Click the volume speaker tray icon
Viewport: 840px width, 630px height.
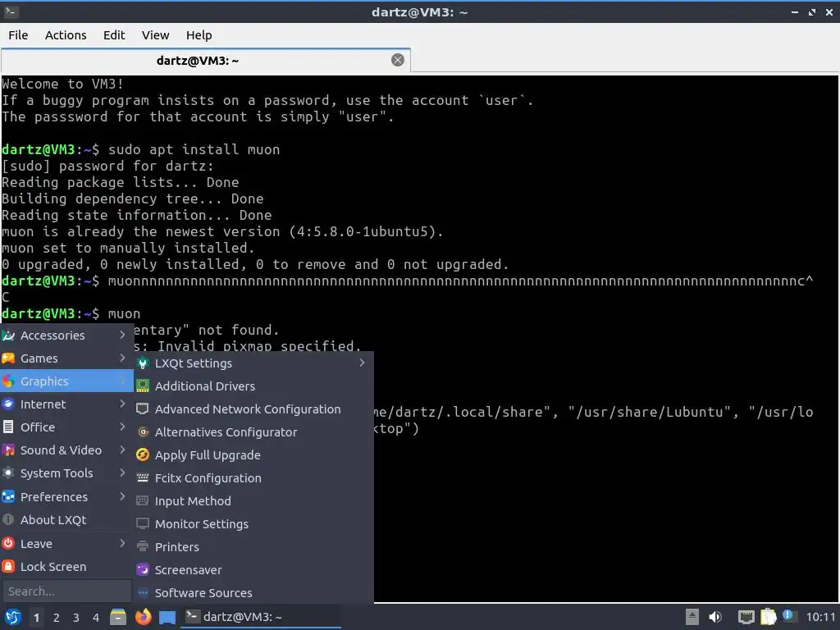point(715,617)
